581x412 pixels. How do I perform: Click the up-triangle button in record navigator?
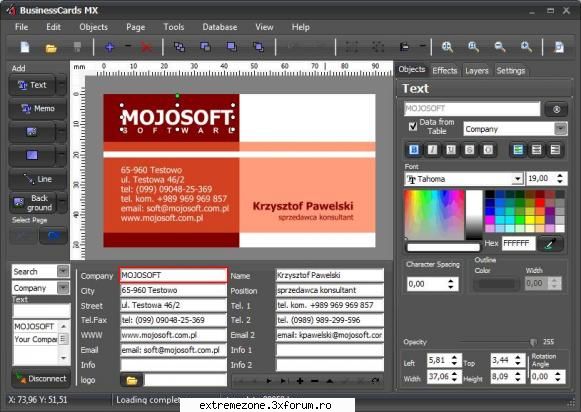click(x=329, y=381)
